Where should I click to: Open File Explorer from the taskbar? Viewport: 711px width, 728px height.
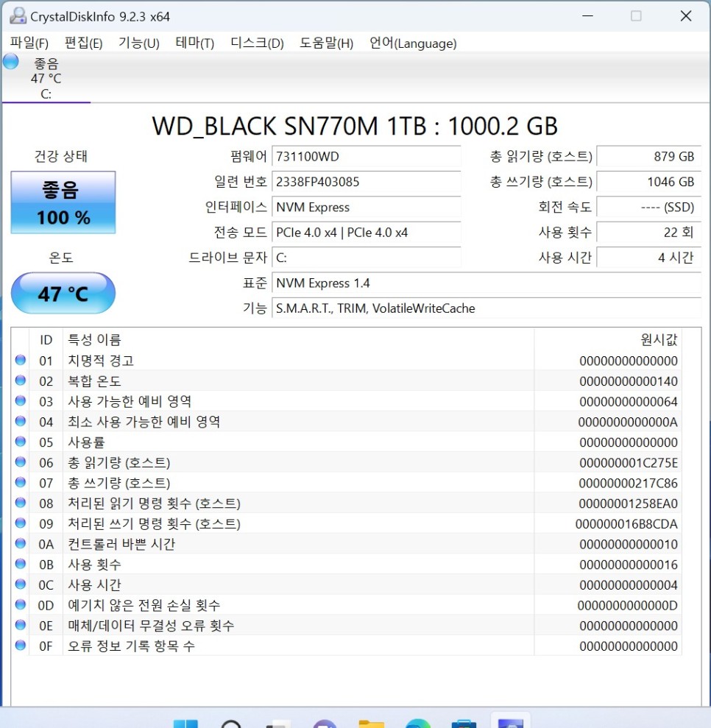pos(371,722)
